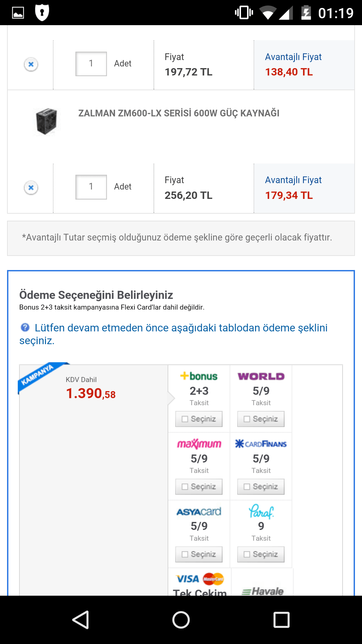This screenshot has width=362, height=644.
Task: Check Maximum 5/9 Taksit Seçiniz
Action: (x=199, y=487)
